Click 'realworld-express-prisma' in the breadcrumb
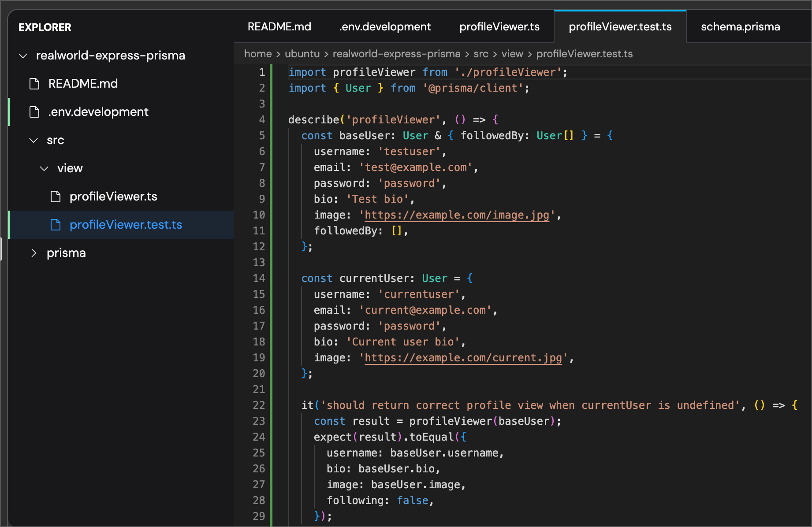 coord(396,54)
